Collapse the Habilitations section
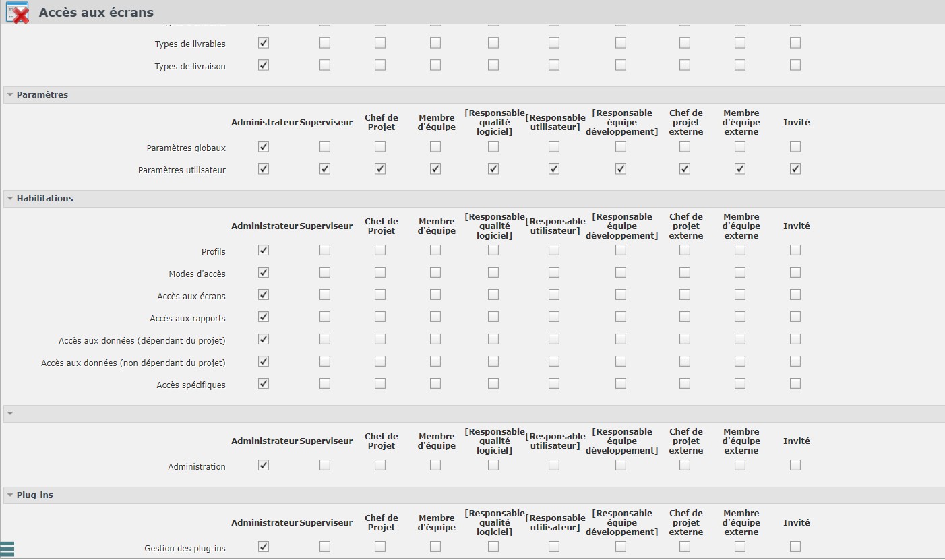 10,199
